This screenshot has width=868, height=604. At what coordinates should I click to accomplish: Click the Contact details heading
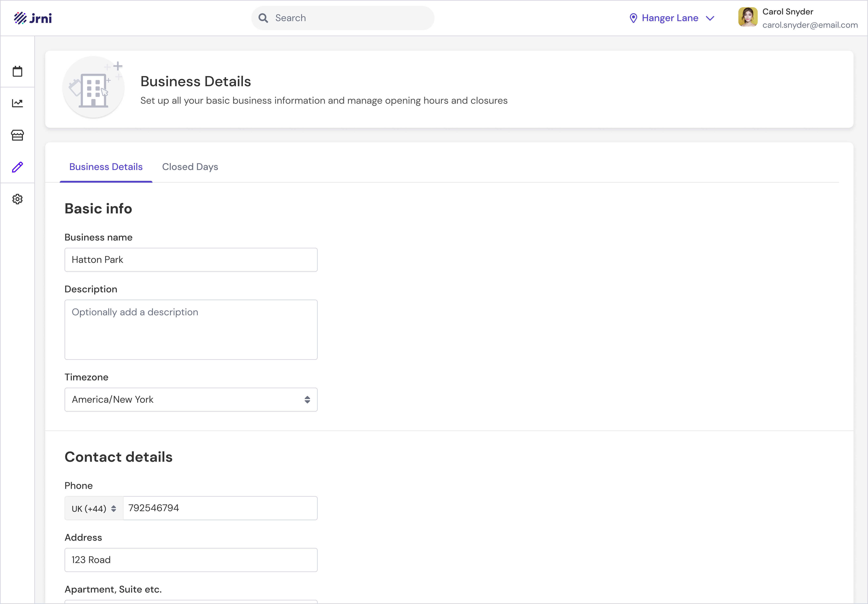pyautogui.click(x=118, y=457)
